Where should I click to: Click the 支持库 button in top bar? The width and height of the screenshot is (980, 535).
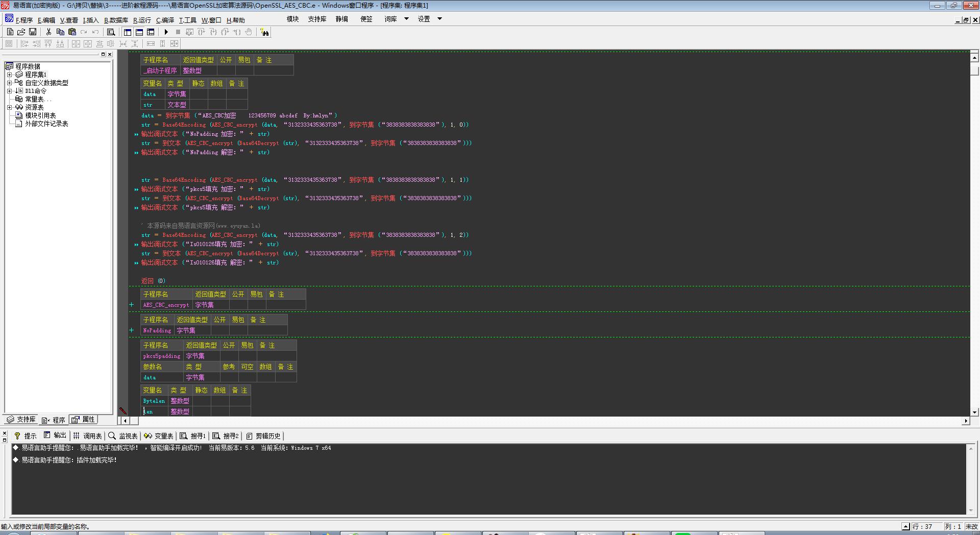(317, 19)
